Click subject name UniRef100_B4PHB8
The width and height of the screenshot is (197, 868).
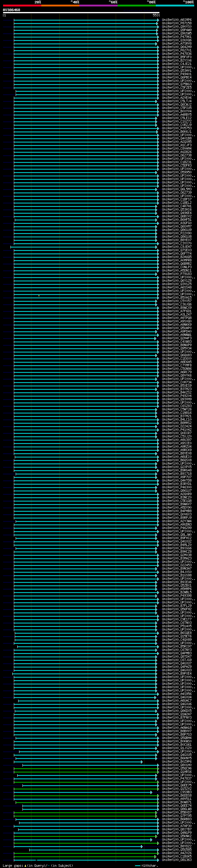(177, 511)
